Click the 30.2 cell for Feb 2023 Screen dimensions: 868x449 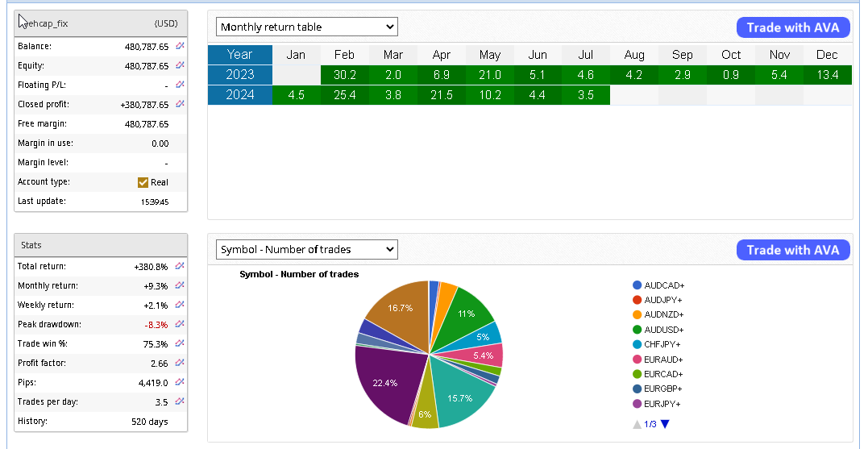344,75
